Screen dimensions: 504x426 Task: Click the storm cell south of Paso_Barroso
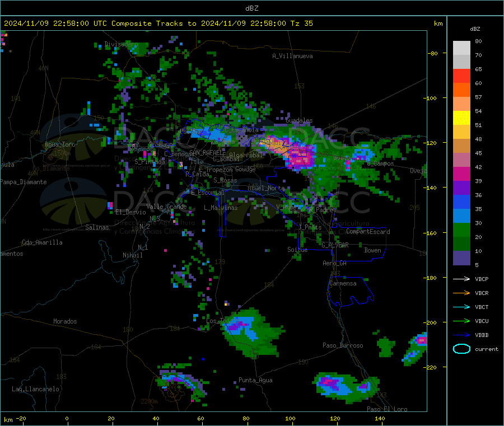[346, 387]
